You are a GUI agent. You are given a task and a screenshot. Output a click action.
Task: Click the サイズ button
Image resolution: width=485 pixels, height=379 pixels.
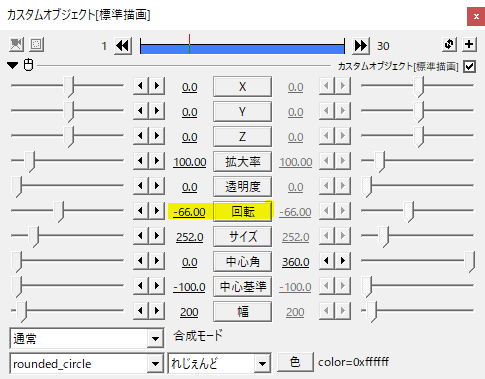[x=242, y=237]
